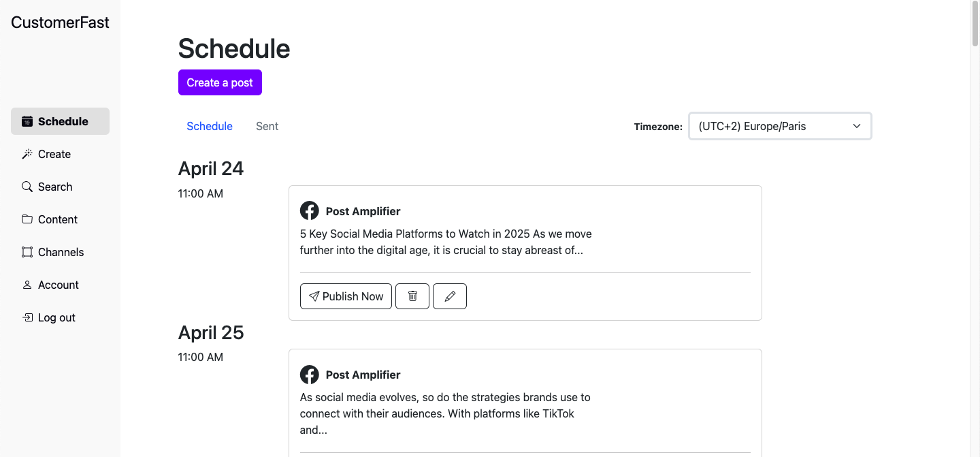
Task: Click the Search magnifier icon in sidebar
Action: tap(27, 187)
